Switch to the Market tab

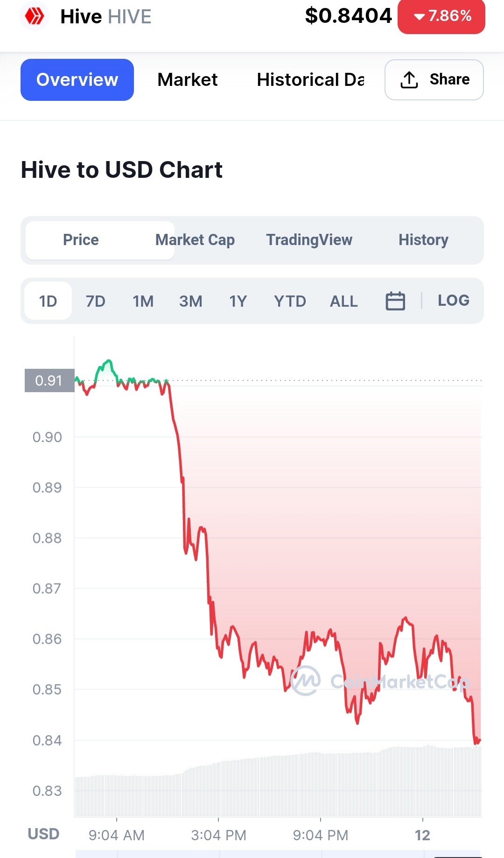click(188, 80)
